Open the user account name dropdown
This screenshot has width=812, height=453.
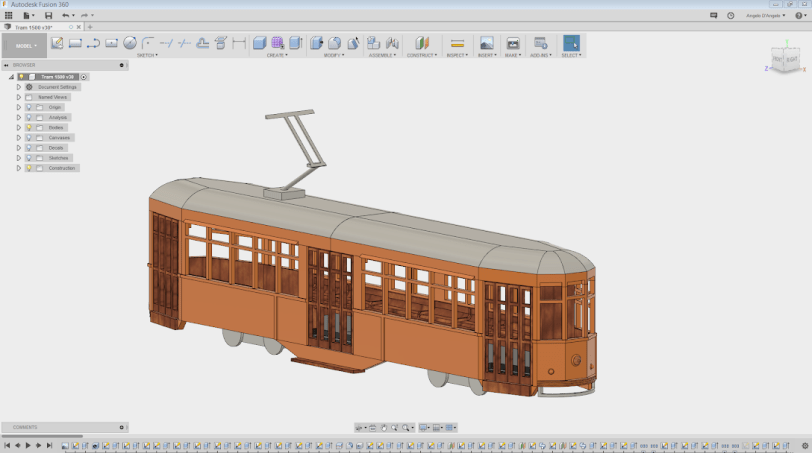coord(765,16)
